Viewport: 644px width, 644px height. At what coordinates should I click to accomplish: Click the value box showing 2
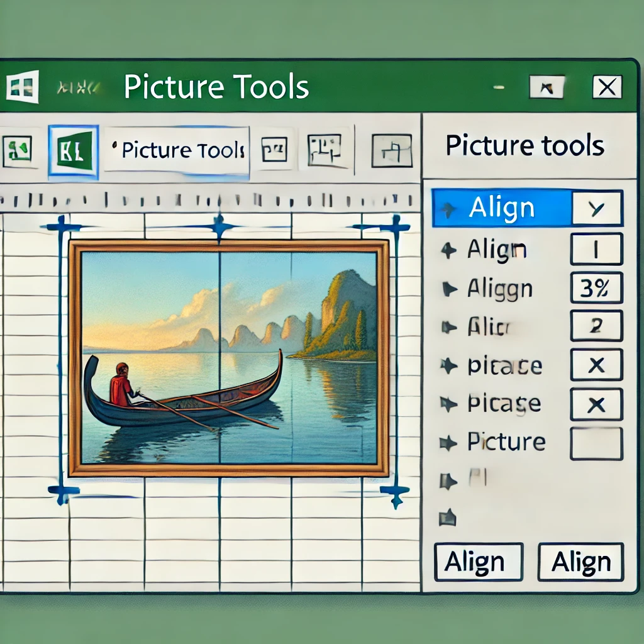click(x=596, y=326)
